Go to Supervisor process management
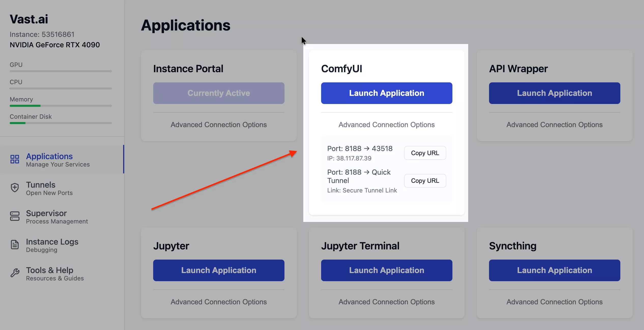 tap(62, 216)
